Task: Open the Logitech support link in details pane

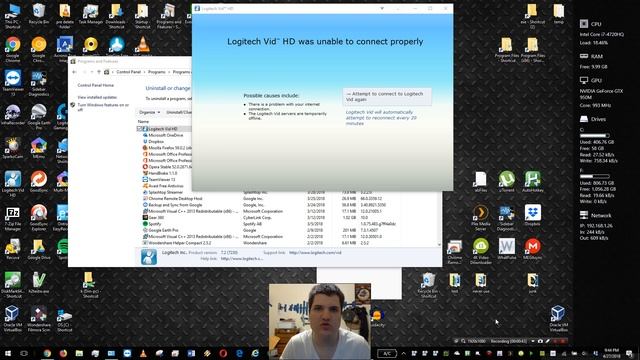Action: 315,253
